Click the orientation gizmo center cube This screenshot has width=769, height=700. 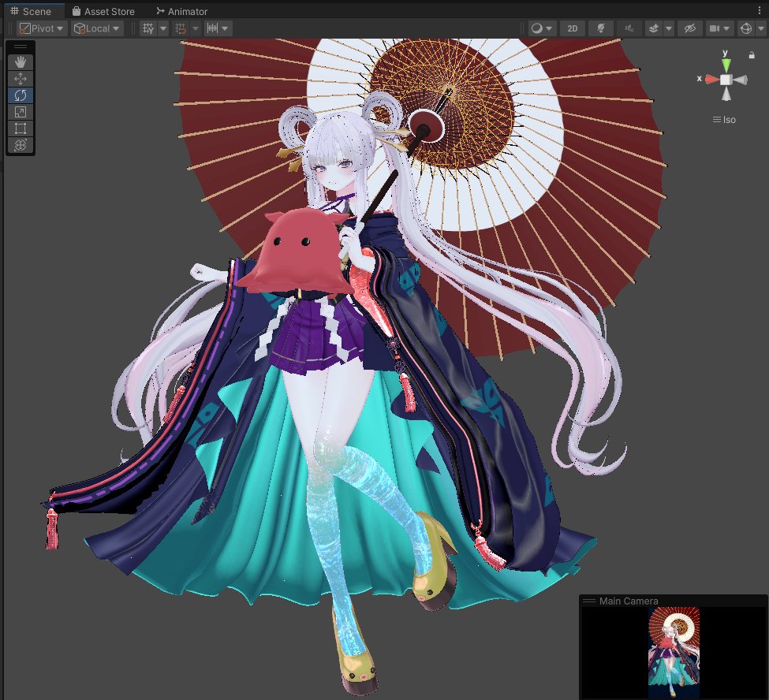pyautogui.click(x=726, y=80)
